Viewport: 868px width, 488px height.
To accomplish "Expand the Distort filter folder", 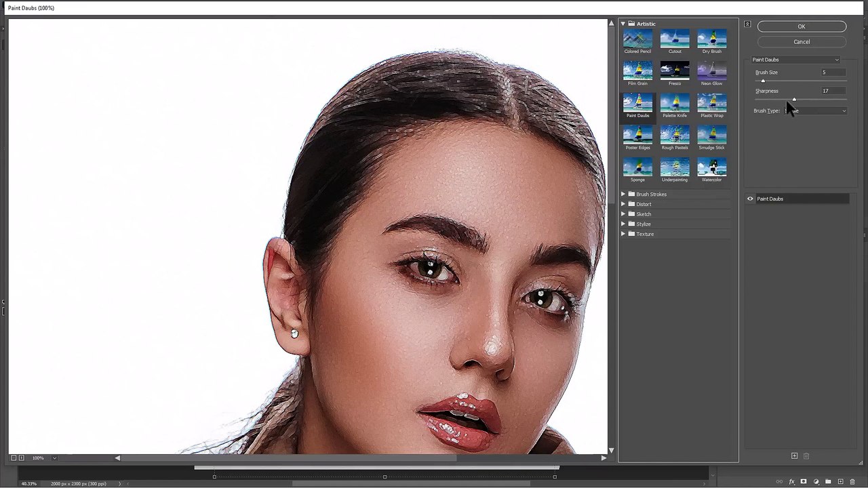I will pos(623,204).
